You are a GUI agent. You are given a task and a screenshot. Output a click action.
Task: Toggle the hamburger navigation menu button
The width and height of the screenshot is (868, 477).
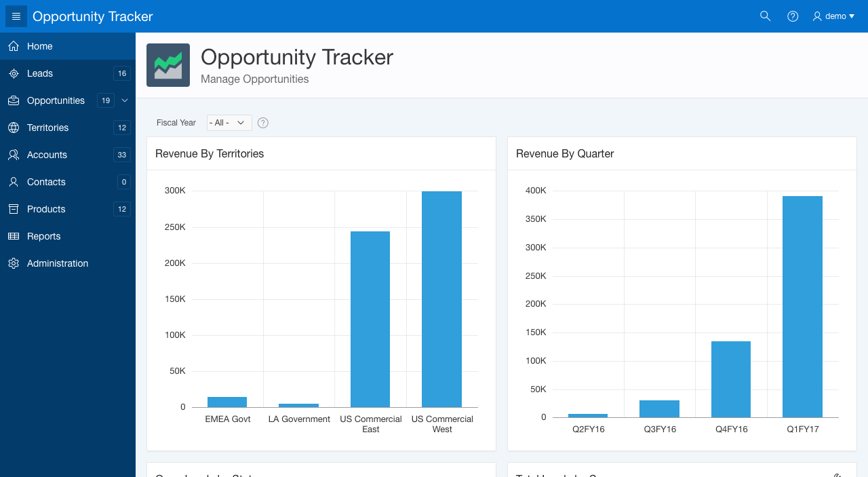16,16
